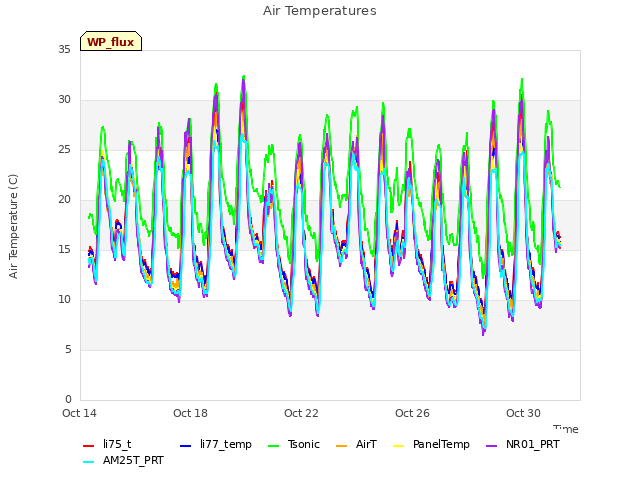Click the 0 y-axis tick label
This screenshot has height=480, width=640.
tap(68, 399)
